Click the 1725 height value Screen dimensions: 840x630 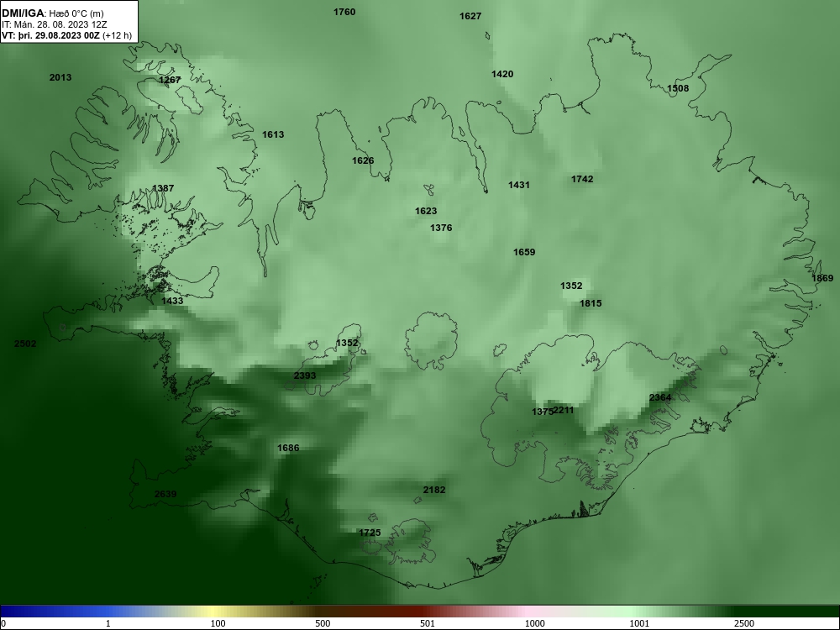pos(370,533)
